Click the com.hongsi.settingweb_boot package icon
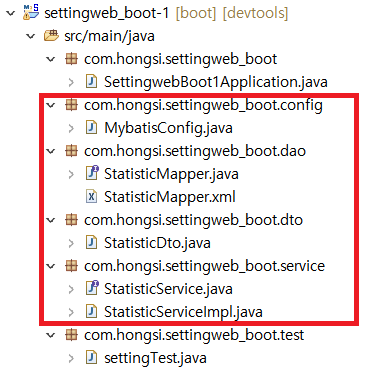This screenshot has height=369, width=369. click(x=71, y=59)
